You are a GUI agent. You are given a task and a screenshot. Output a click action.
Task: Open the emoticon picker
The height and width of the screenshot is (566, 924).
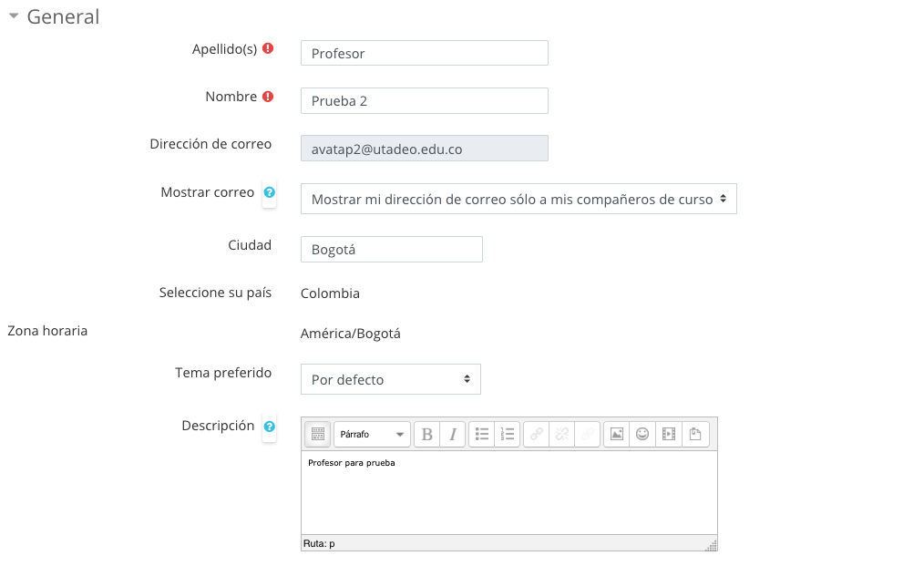click(x=642, y=435)
